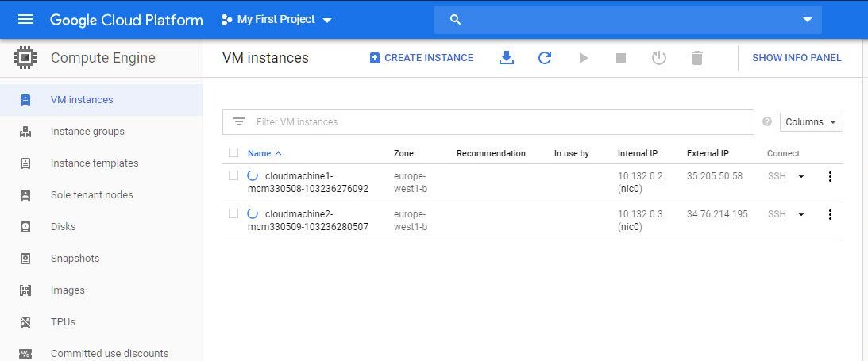Click the VM instances sidebar icon
This screenshot has width=868, height=361.
tap(25, 100)
